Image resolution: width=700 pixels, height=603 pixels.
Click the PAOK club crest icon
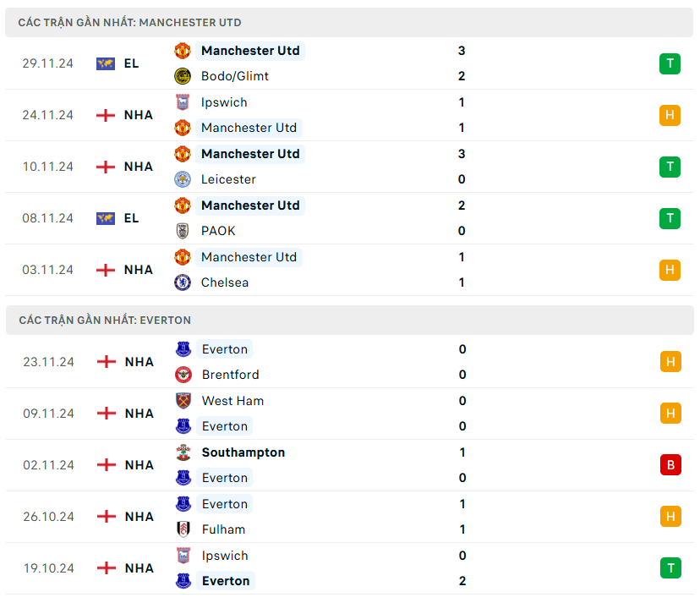183,231
